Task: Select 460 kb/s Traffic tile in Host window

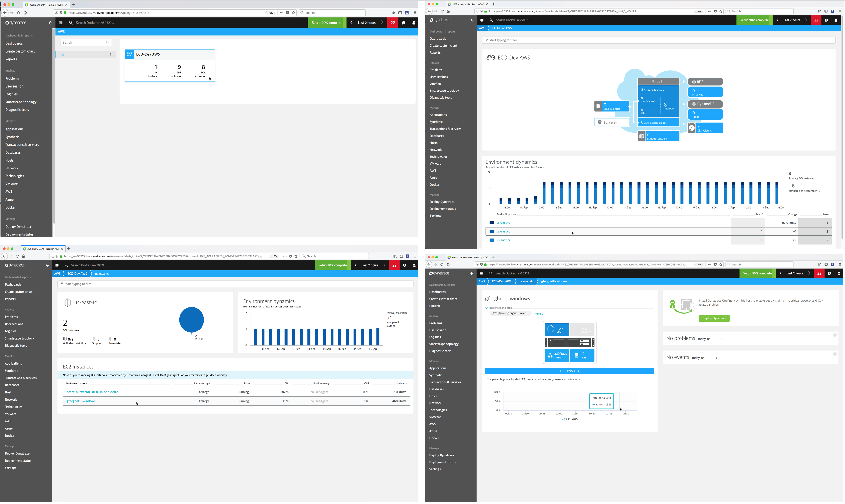Action: pos(557,355)
